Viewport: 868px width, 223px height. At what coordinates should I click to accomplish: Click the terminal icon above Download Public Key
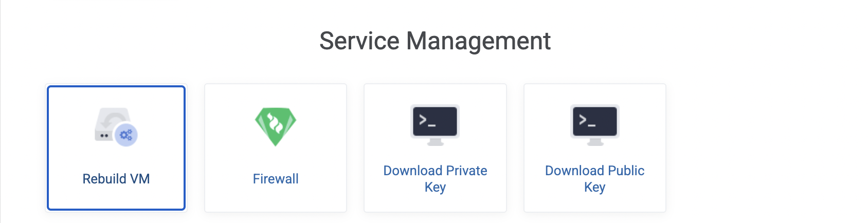coord(595,125)
